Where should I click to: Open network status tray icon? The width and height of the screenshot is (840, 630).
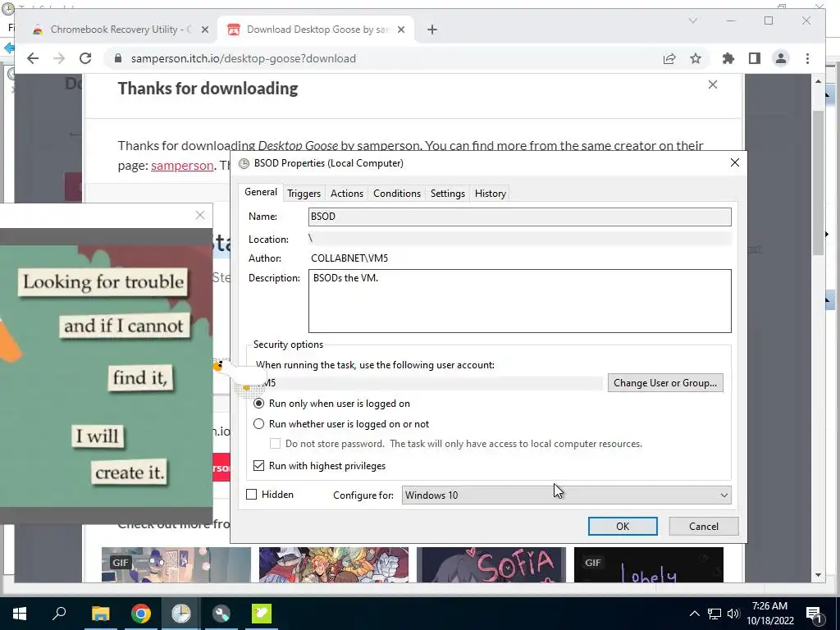[714, 614]
